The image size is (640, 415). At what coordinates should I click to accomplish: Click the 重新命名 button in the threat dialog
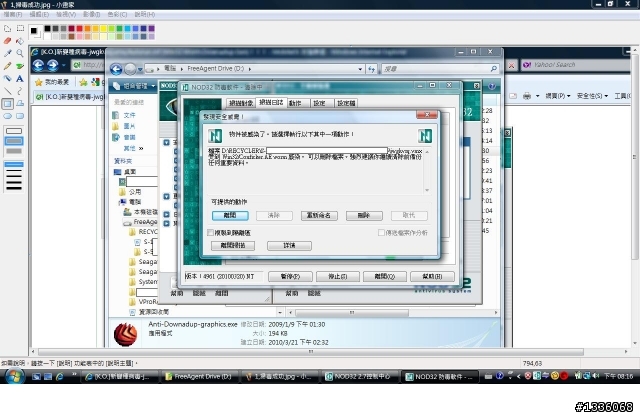319,215
